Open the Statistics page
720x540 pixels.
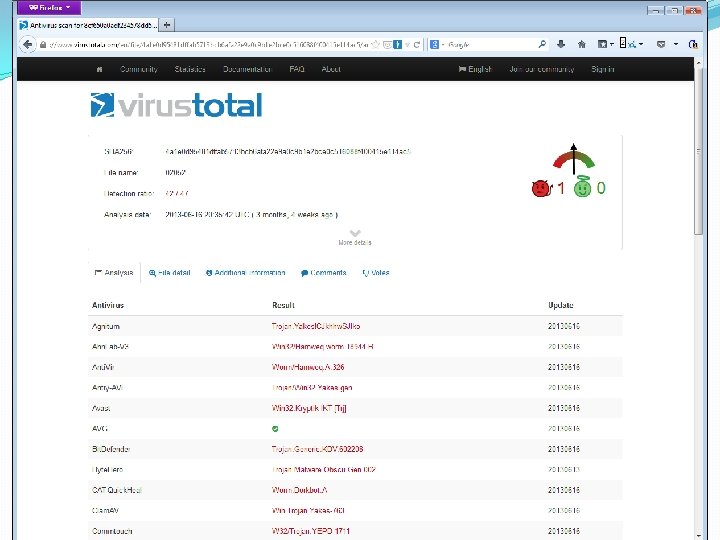[x=190, y=69]
